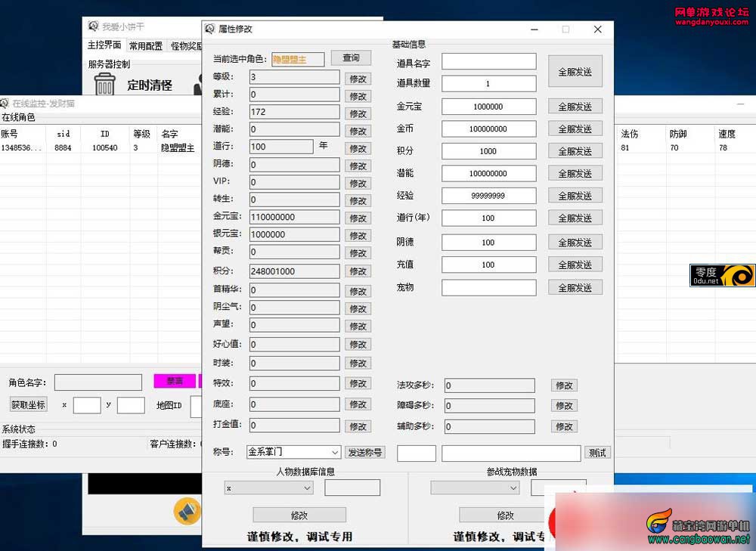The width and height of the screenshot is (756, 551).
Task: Open the 称号 dropdown showing 金系掌门
Action: point(293,452)
